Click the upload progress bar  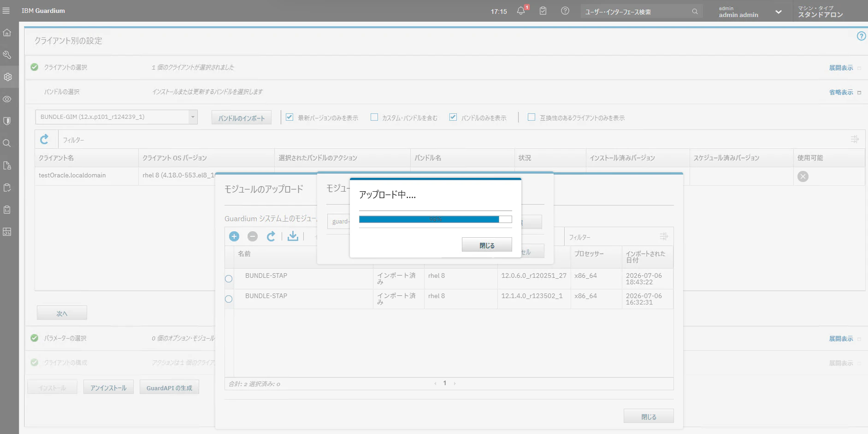[x=436, y=219]
